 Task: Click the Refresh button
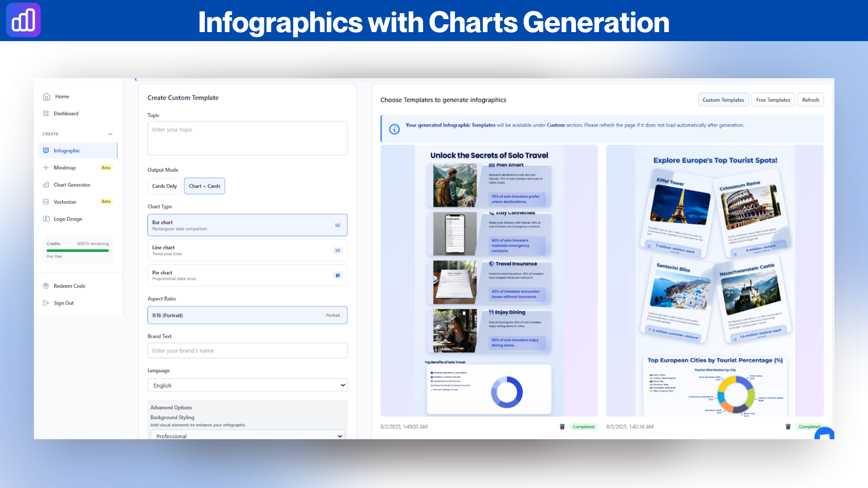[x=810, y=99]
